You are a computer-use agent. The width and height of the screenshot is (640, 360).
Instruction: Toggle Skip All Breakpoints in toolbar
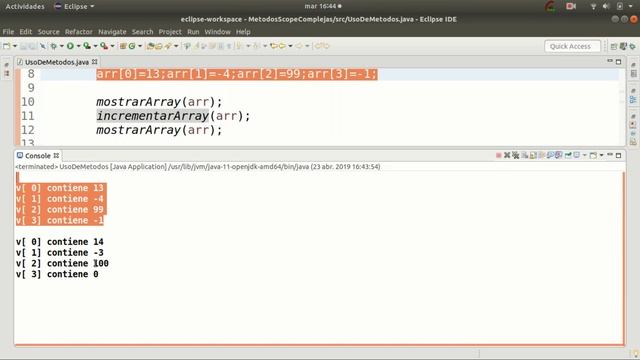pos(42,46)
